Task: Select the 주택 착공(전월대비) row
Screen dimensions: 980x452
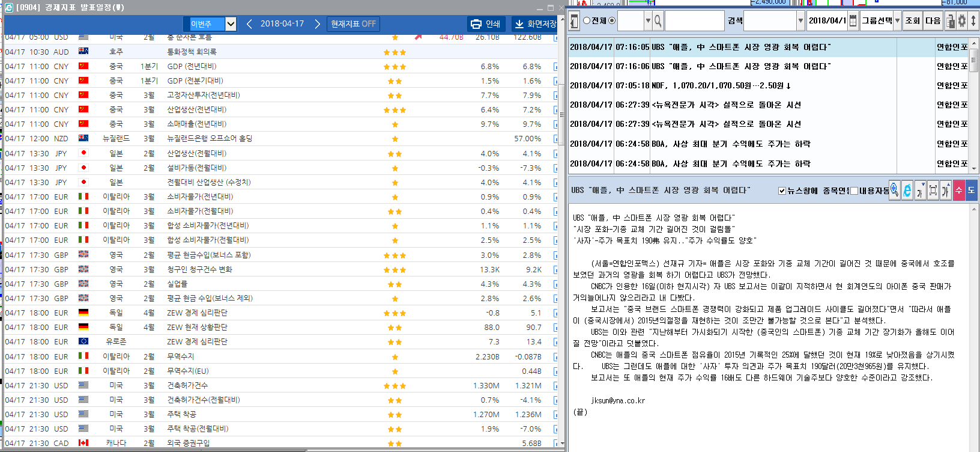Action: [x=281, y=429]
